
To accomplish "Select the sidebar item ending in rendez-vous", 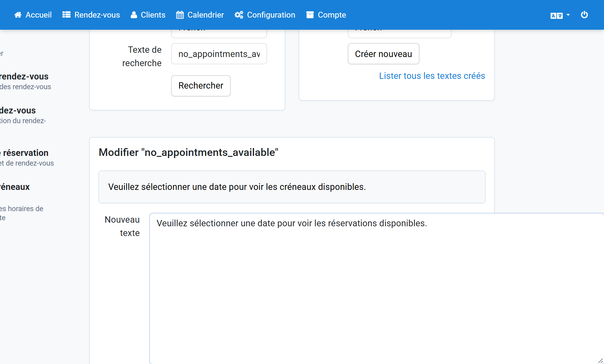I will click(x=24, y=76).
